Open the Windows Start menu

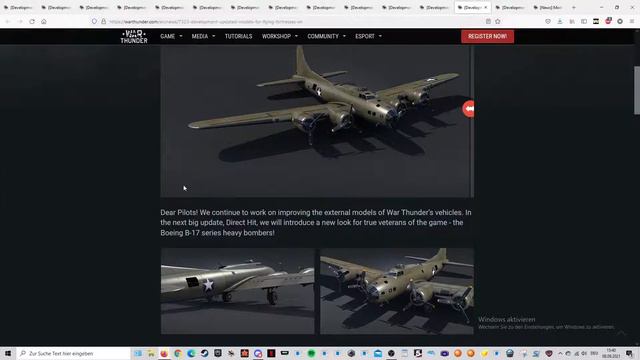(8, 353)
